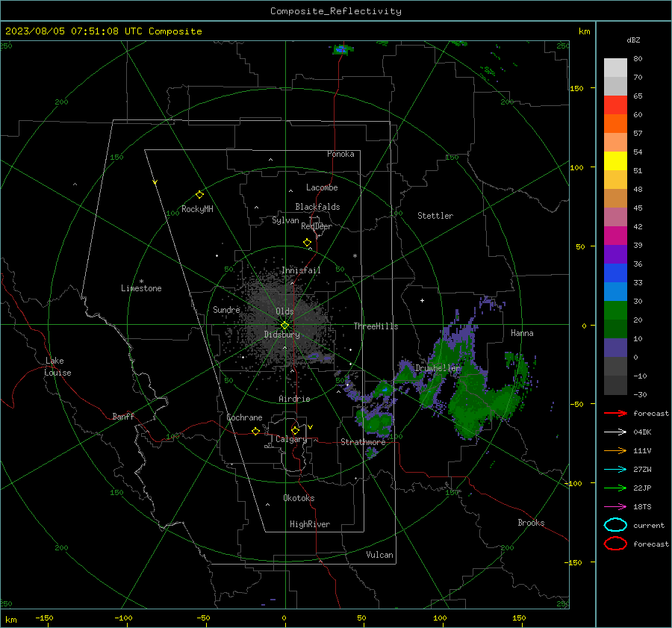Pick the bright yellow 51-54 dBZ swatch
Viewport: 672px width, 628px height.
coord(615,161)
